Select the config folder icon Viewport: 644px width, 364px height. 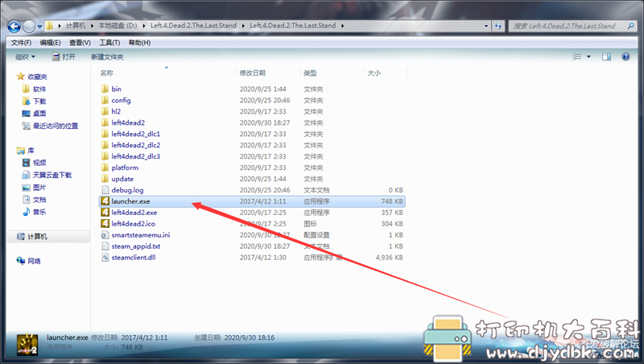pos(105,100)
